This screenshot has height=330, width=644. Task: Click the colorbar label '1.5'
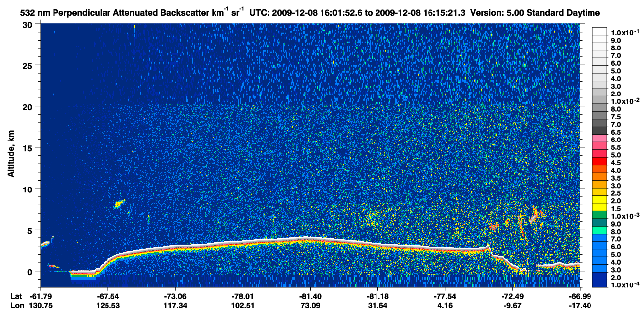pos(616,209)
